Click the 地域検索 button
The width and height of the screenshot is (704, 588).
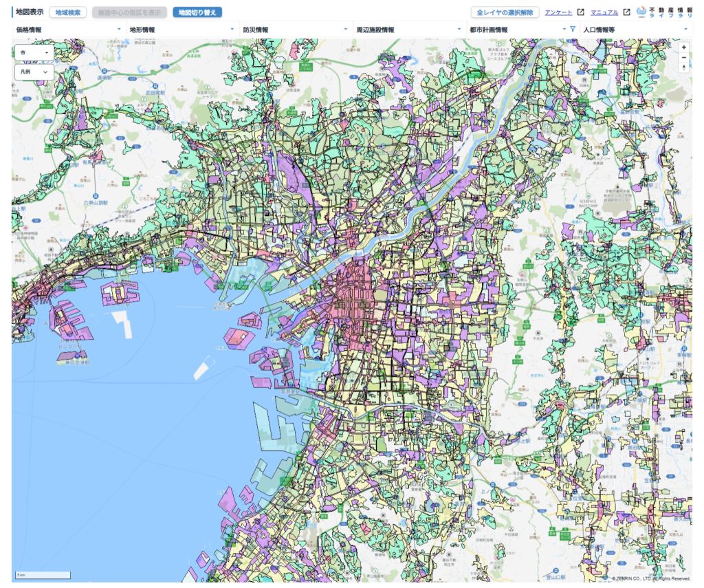tap(68, 12)
